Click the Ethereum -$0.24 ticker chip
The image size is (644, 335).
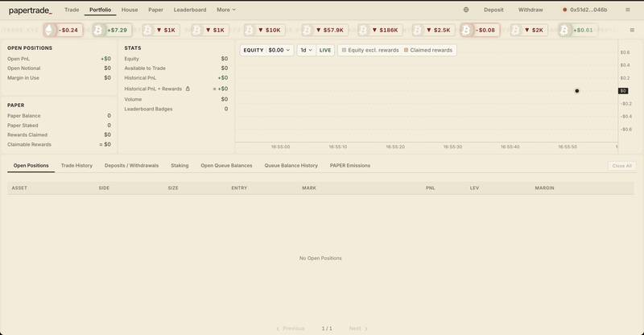(63, 30)
